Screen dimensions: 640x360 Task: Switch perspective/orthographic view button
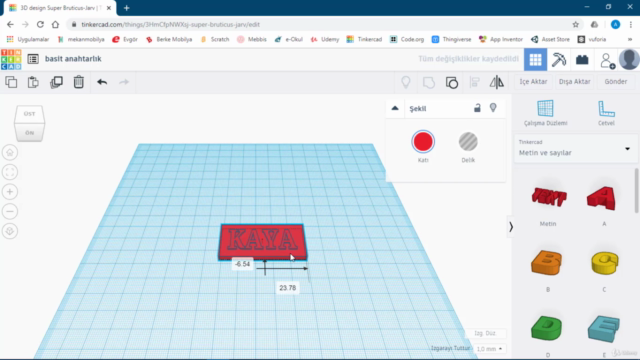click(10, 231)
